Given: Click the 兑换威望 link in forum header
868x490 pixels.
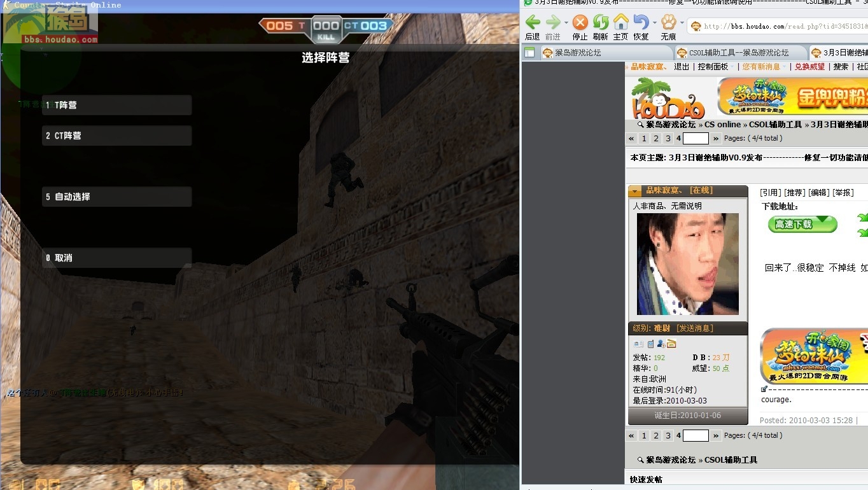Looking at the screenshot, I should pos(809,67).
